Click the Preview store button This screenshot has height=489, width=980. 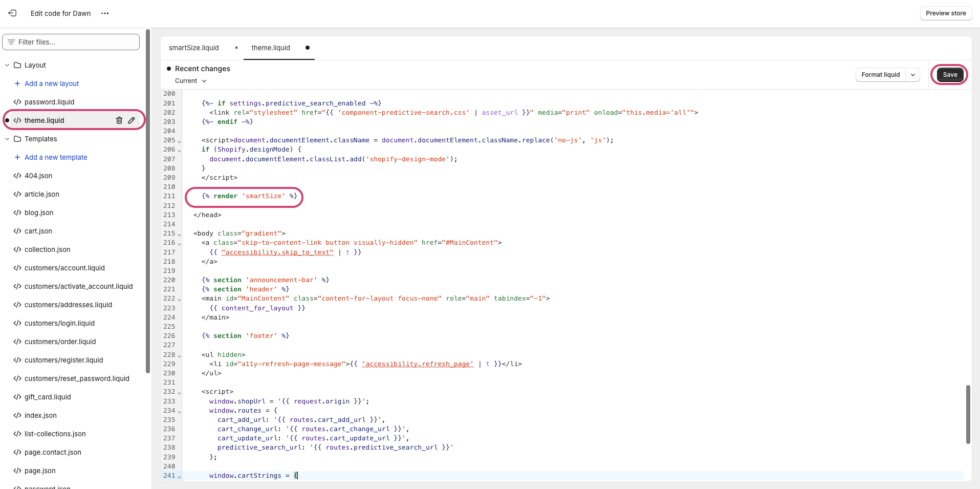(x=946, y=13)
